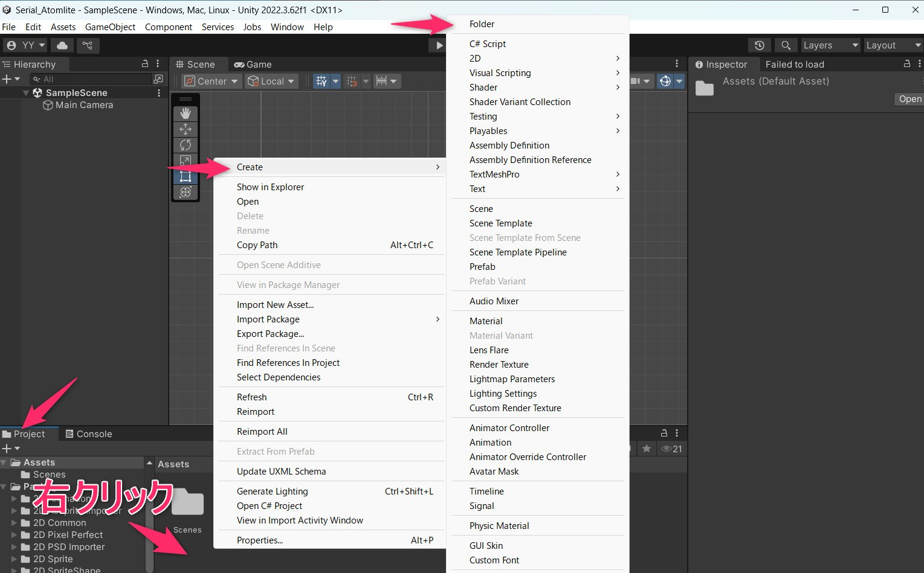Click the Main Camera object icon

(48, 105)
